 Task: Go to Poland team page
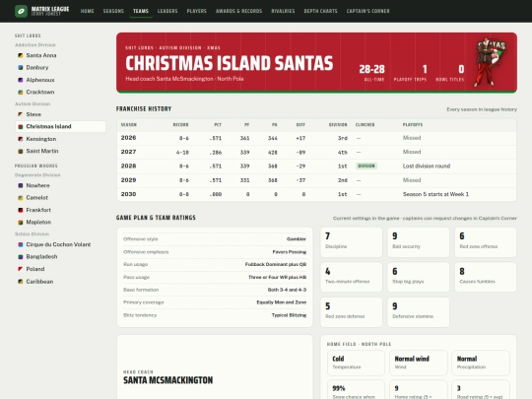(60, 269)
